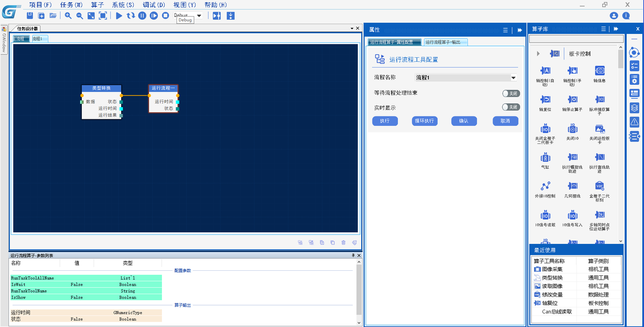This screenshot has width=644, height=327.
Task: Click the loop run icon
Action: coord(131,16)
